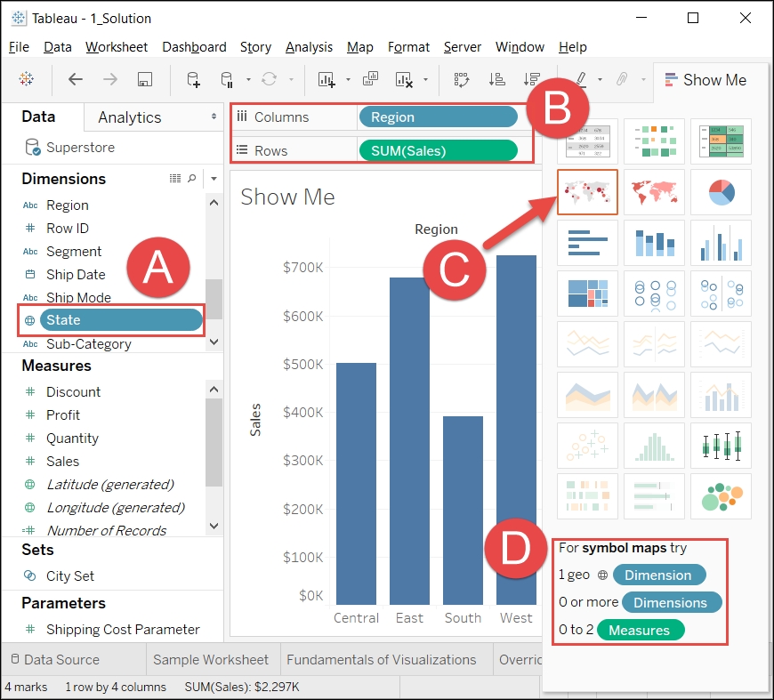
Task: Open the Worksheet menu
Action: pyautogui.click(x=117, y=47)
